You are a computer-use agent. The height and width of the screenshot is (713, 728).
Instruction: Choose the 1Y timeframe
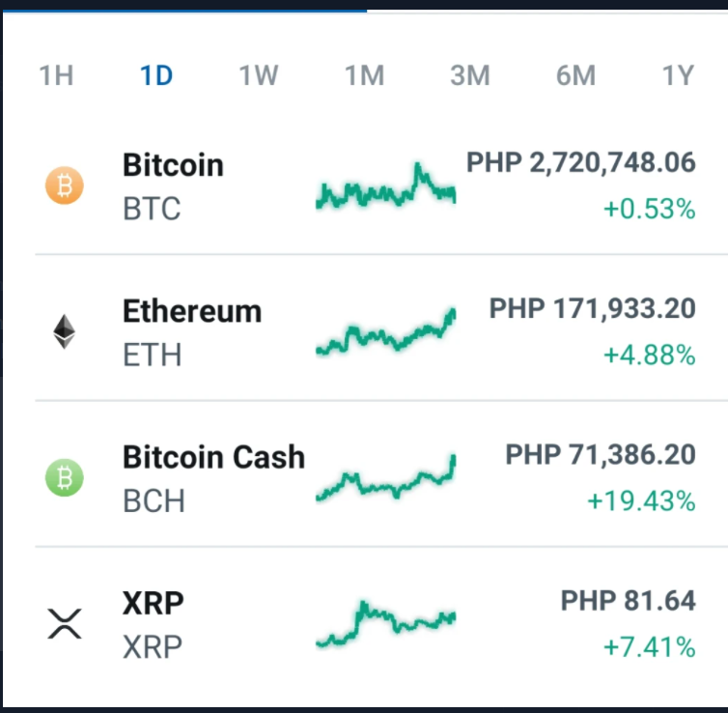tap(679, 75)
